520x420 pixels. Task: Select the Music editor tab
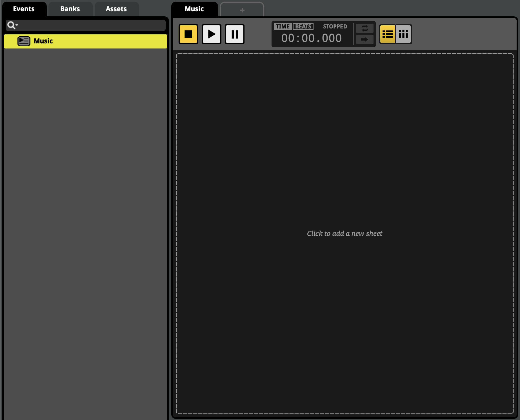(x=194, y=9)
